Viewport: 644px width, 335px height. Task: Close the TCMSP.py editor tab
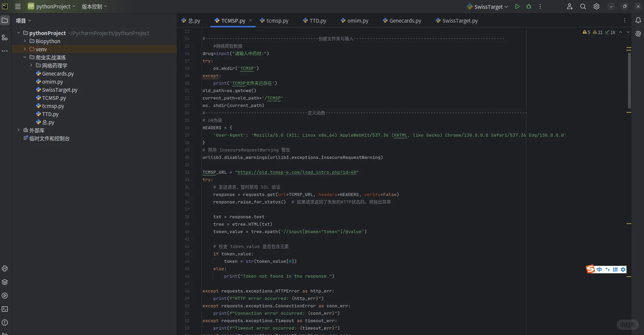pos(250,20)
